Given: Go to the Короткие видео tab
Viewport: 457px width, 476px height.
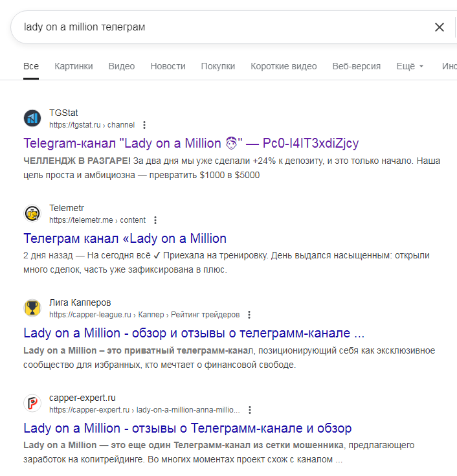Looking at the screenshot, I should tap(284, 66).
